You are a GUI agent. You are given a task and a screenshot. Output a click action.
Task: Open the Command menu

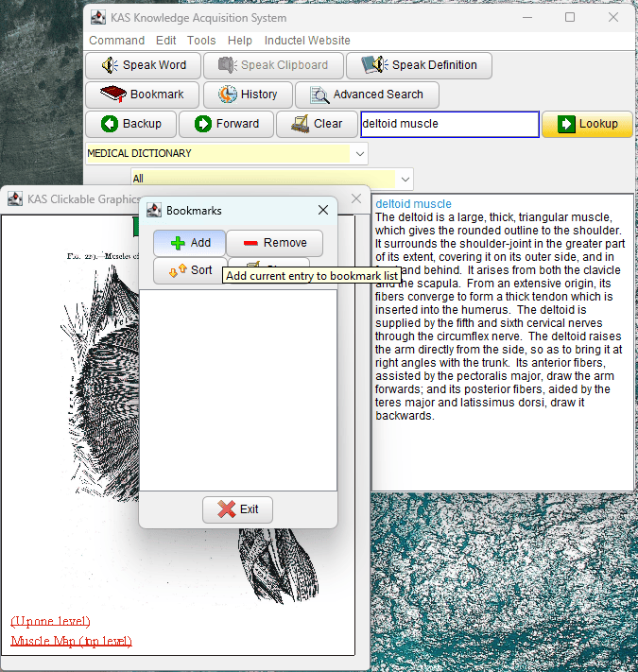coord(116,41)
